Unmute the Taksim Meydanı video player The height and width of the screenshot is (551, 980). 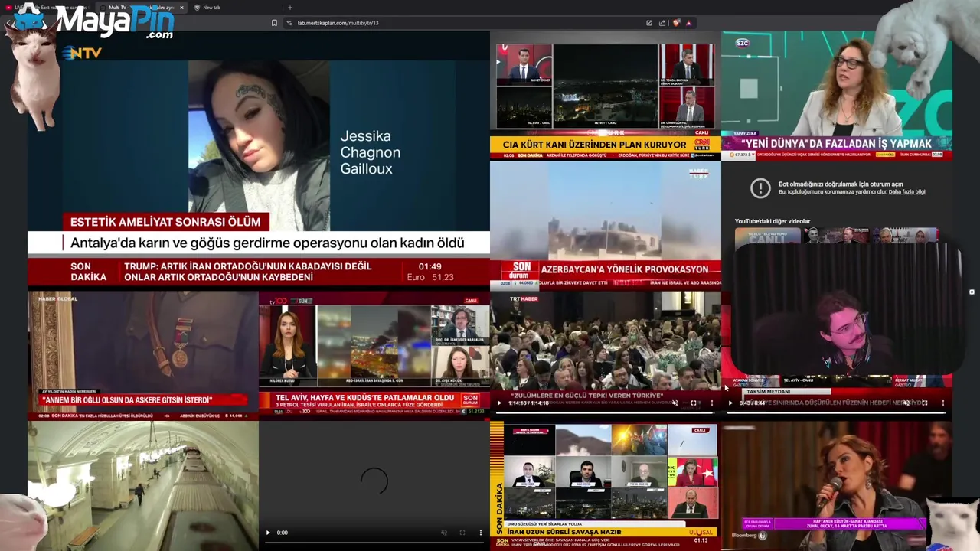click(x=906, y=403)
